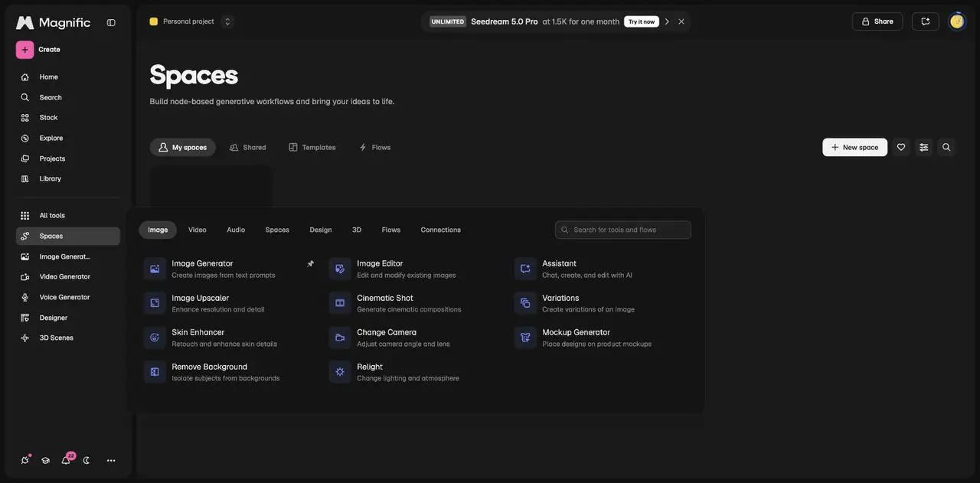The width and height of the screenshot is (980, 483).
Task: Switch to the 3D tab
Action: pyautogui.click(x=357, y=230)
